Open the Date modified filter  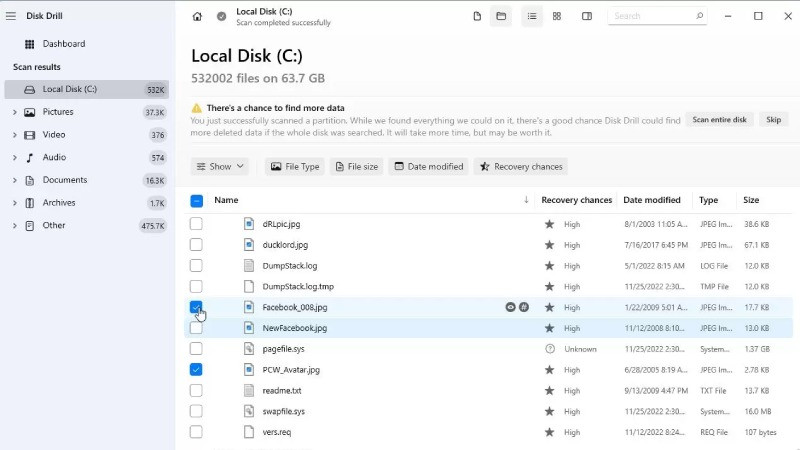point(429,167)
